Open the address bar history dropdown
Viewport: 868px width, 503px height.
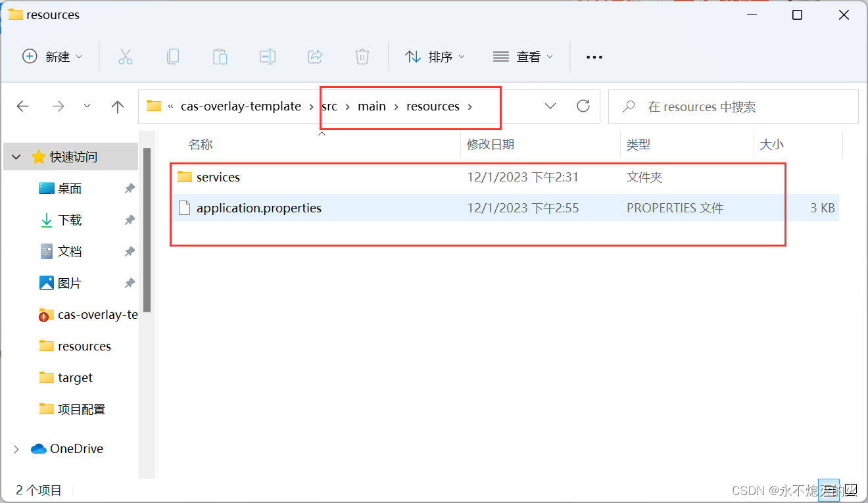550,106
